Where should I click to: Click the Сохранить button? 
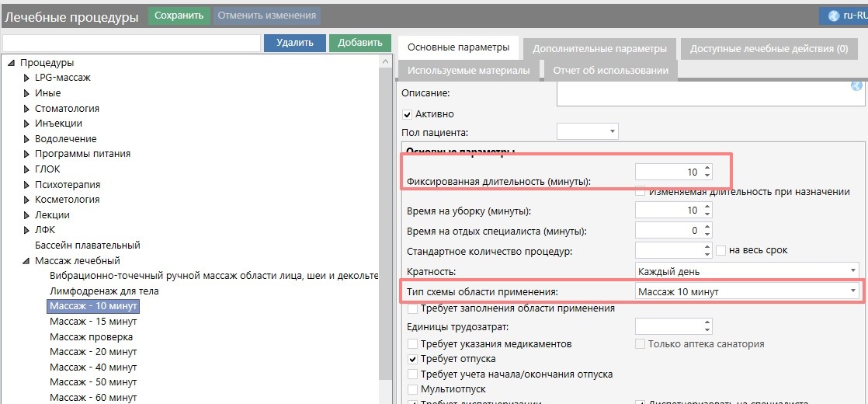(179, 16)
